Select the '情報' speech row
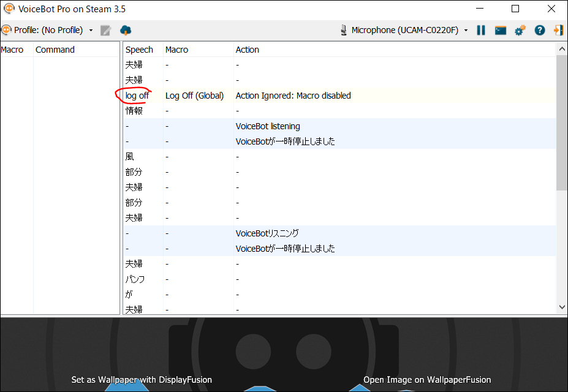Screen dimensions: 568x392 point(339,111)
